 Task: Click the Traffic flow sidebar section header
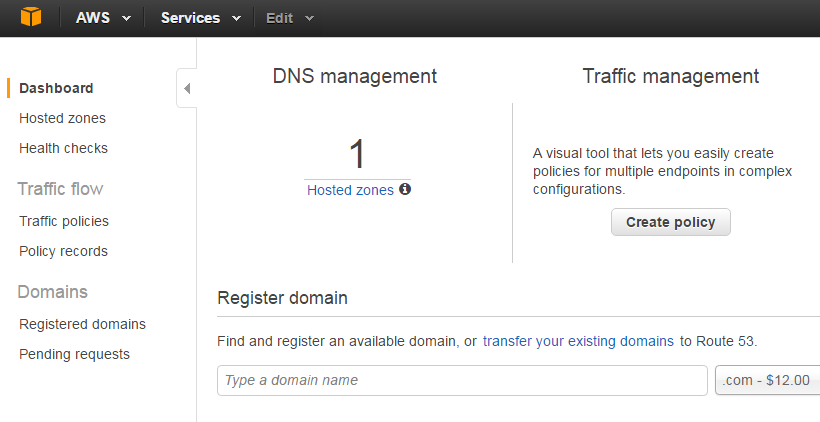60,189
